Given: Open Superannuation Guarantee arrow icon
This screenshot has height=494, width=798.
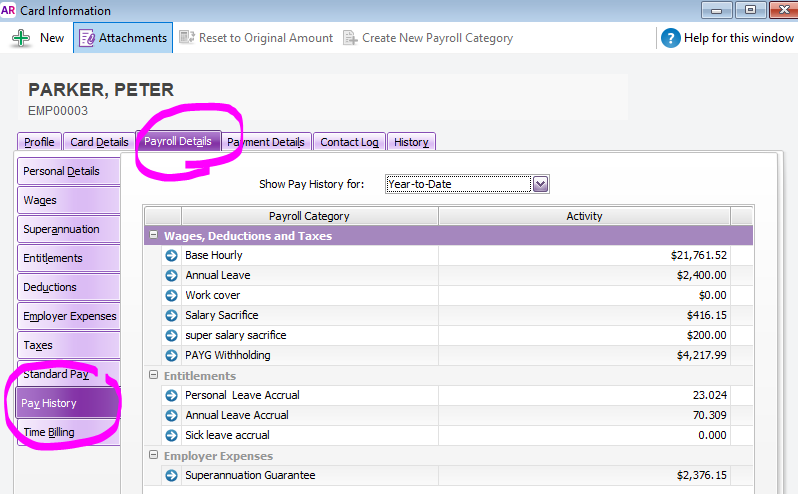Looking at the screenshot, I should click(x=171, y=475).
